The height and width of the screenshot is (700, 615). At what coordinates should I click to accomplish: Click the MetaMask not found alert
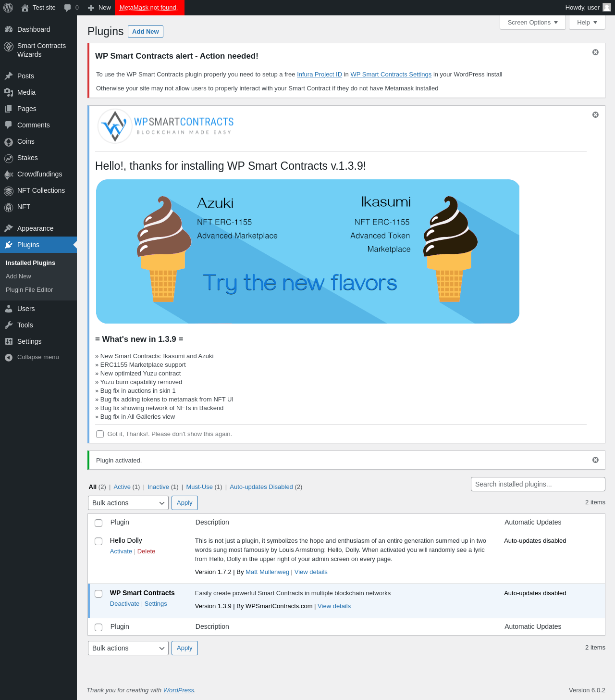pos(149,8)
